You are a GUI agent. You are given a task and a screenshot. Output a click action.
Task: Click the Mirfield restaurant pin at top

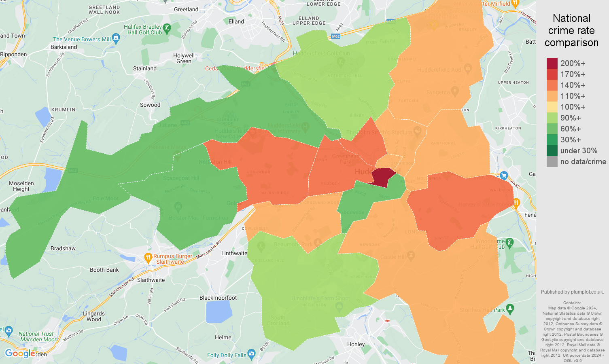[x=515, y=4]
